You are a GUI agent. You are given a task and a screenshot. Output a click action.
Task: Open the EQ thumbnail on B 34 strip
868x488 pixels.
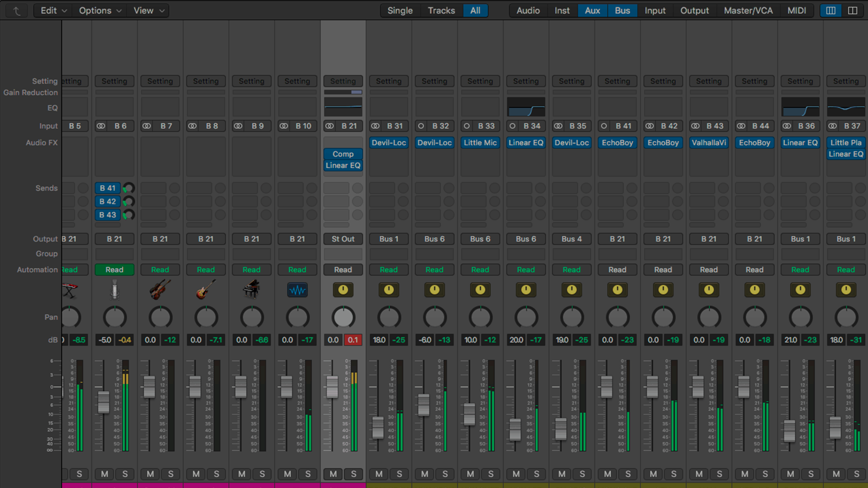[x=526, y=107]
